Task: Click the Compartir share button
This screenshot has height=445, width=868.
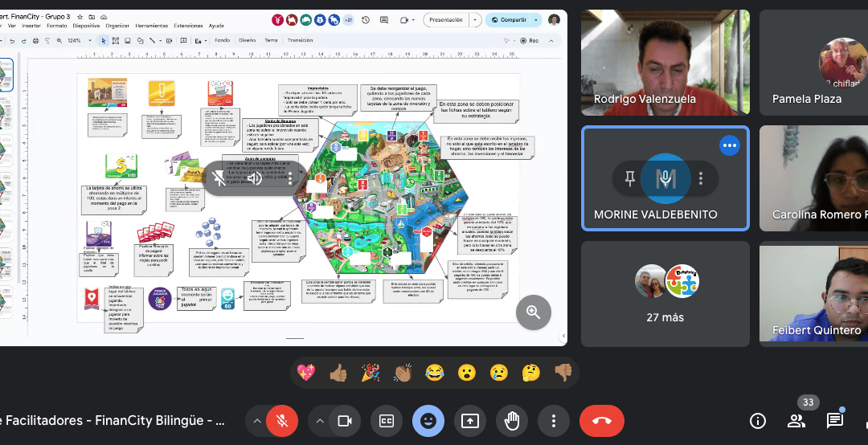Action: click(x=509, y=20)
